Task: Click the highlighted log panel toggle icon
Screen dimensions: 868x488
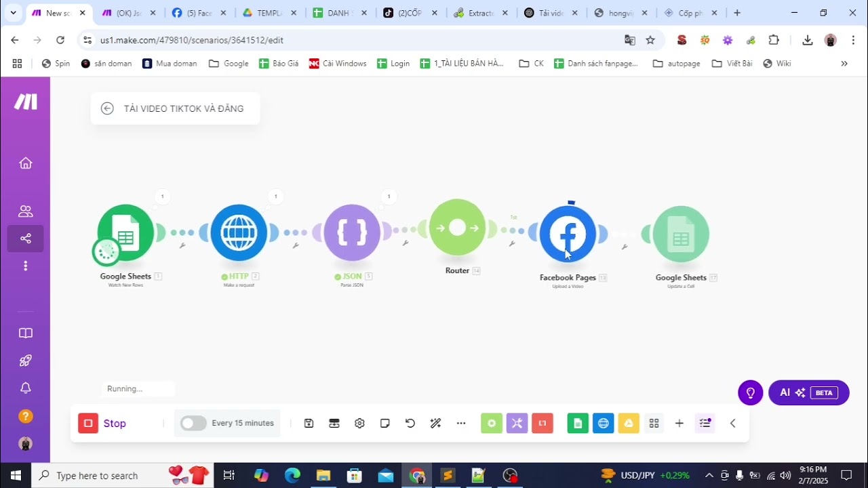Action: pos(705,423)
